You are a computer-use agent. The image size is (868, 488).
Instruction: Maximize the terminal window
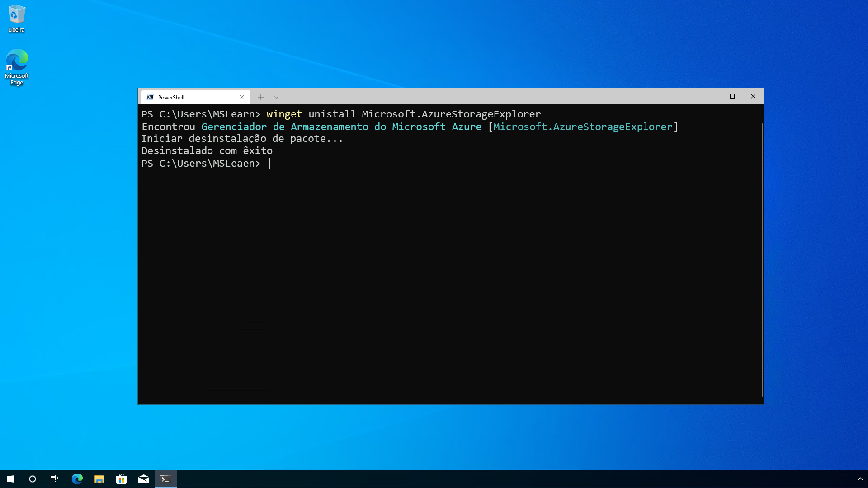click(x=732, y=96)
